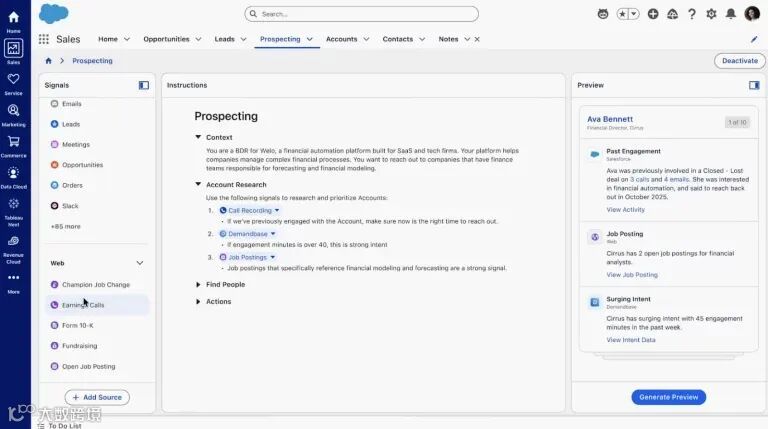Expand the Find People section
The image size is (768, 429).
[198, 285]
